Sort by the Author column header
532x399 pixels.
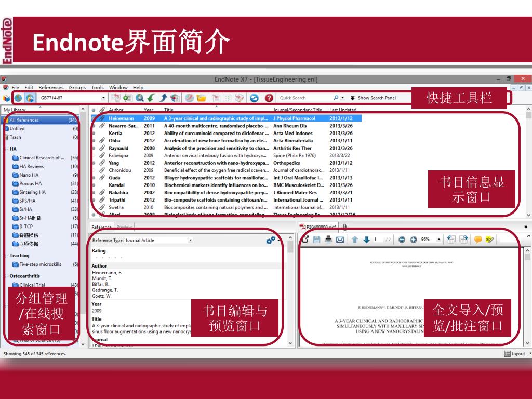tap(116, 110)
